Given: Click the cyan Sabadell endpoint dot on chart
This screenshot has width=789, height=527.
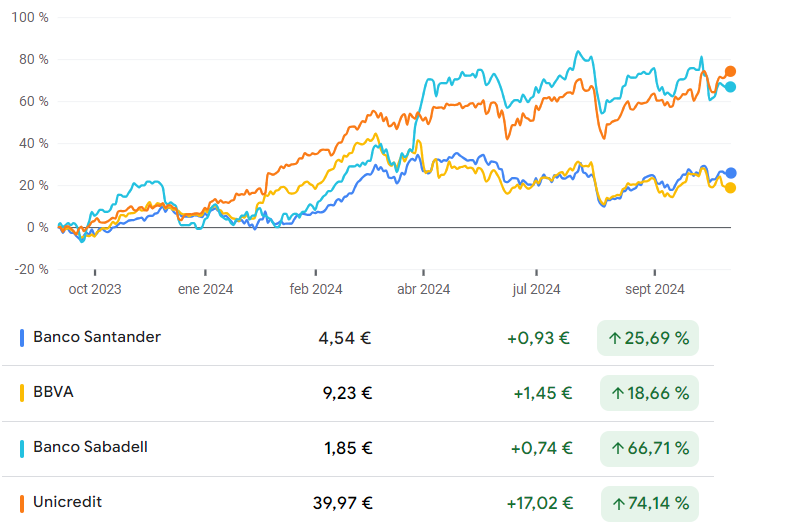Looking at the screenshot, I should pyautogui.click(x=731, y=87).
